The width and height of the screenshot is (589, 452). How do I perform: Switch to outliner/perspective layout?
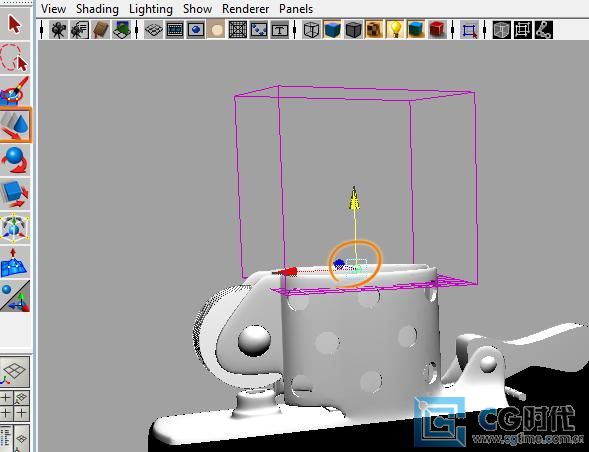tap(15, 438)
